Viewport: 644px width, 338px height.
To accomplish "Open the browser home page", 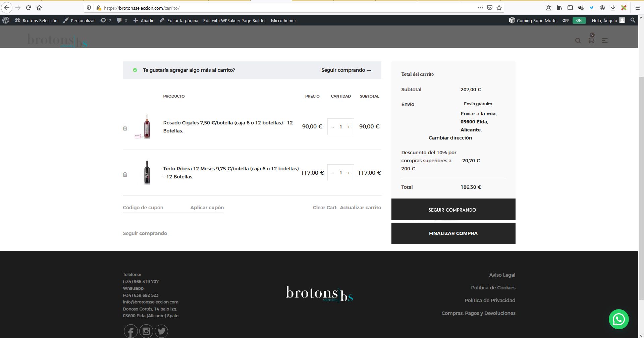I will 39,8.
